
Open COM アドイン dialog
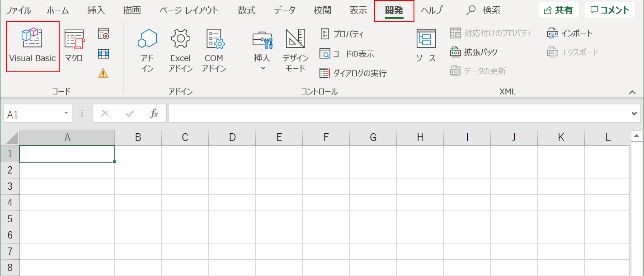point(214,47)
